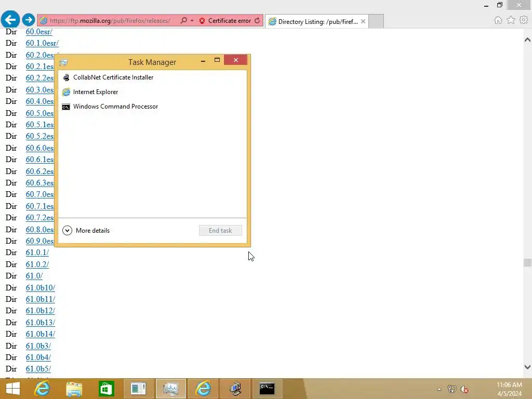This screenshot has width=532, height=399.
Task: Switch to CollabNet installer taskbar icon
Action: [x=235, y=389]
